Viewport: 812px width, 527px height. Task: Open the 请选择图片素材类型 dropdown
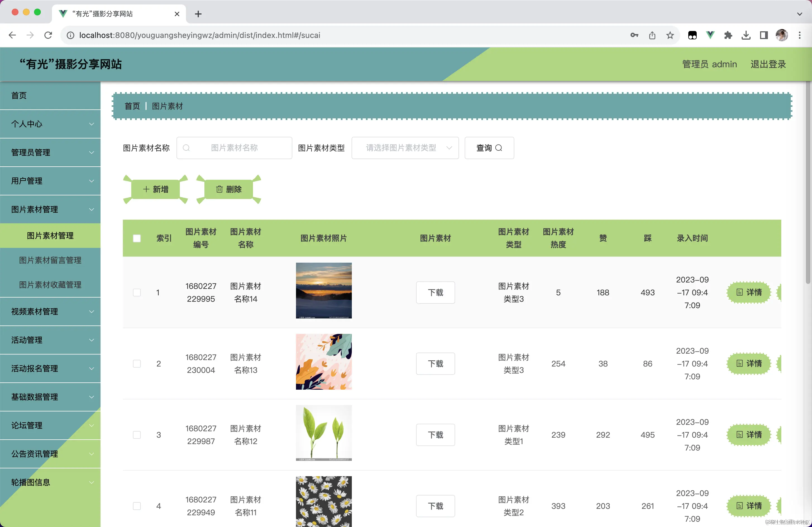405,148
